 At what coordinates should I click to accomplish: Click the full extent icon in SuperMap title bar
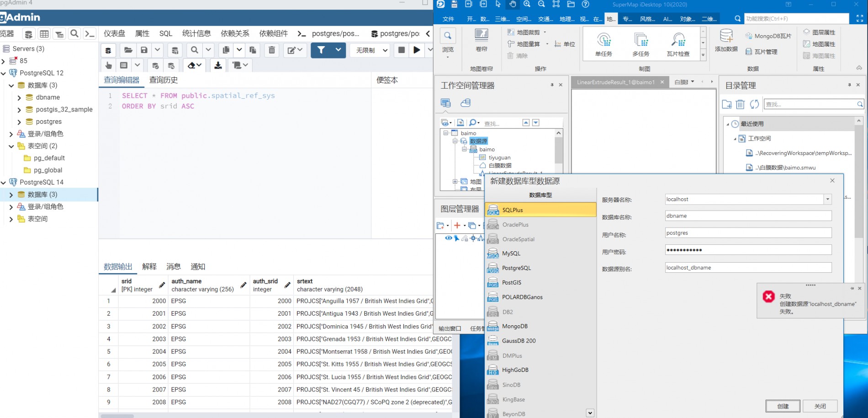[556, 4]
